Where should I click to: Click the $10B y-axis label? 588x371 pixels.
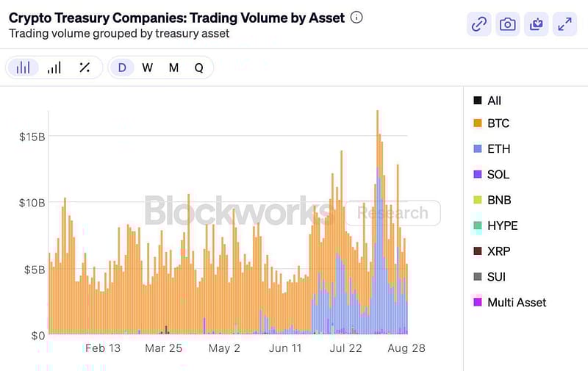pos(32,203)
